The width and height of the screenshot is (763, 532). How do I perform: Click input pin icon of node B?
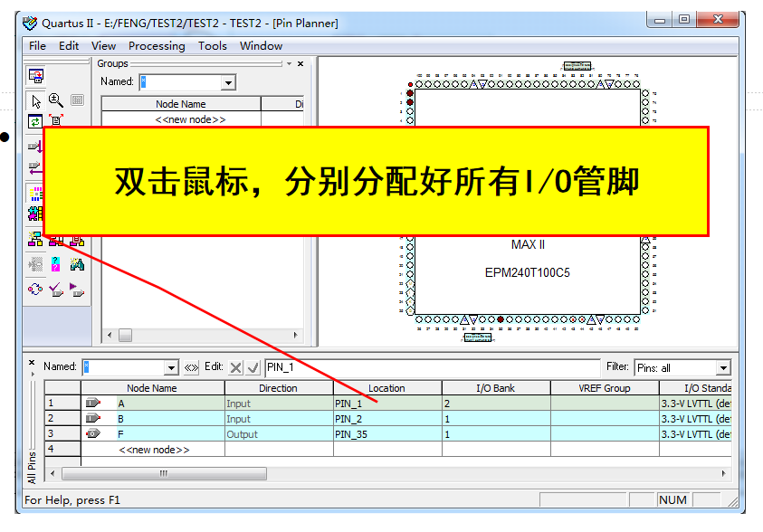(x=92, y=418)
